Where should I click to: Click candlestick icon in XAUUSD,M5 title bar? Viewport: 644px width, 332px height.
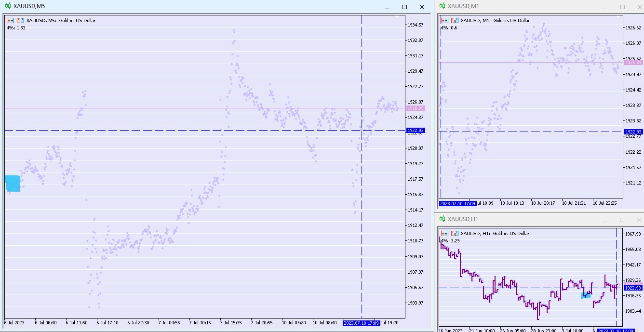(x=7, y=6)
